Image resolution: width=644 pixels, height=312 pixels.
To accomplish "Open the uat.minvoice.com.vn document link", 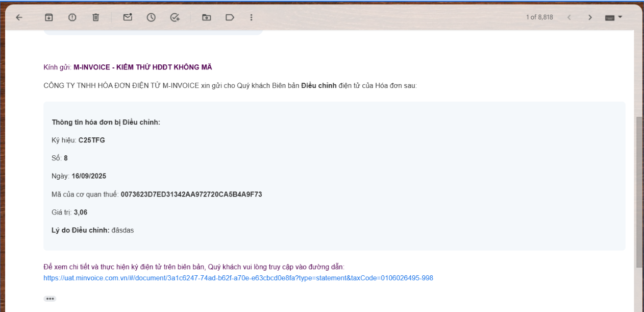I will click(238, 278).
